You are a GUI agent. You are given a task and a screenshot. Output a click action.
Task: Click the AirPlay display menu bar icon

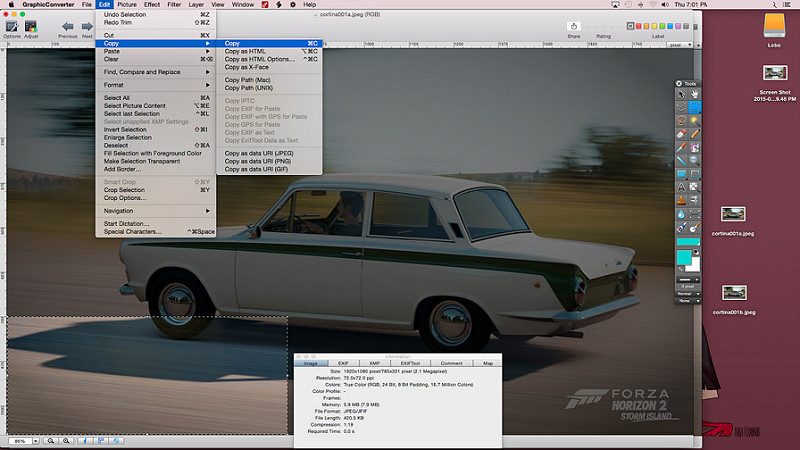tap(615, 5)
